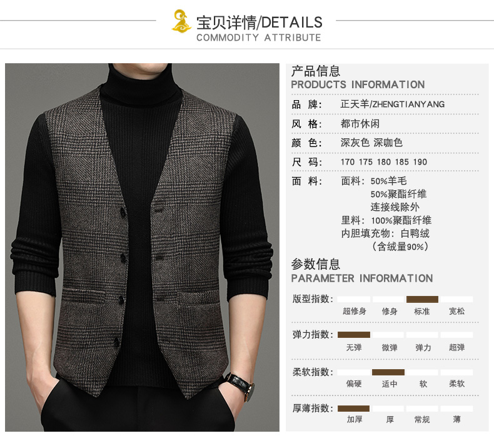This screenshot has height=448, width=494.
Task: Select the brown 标准 fit bar
Action: click(x=422, y=299)
